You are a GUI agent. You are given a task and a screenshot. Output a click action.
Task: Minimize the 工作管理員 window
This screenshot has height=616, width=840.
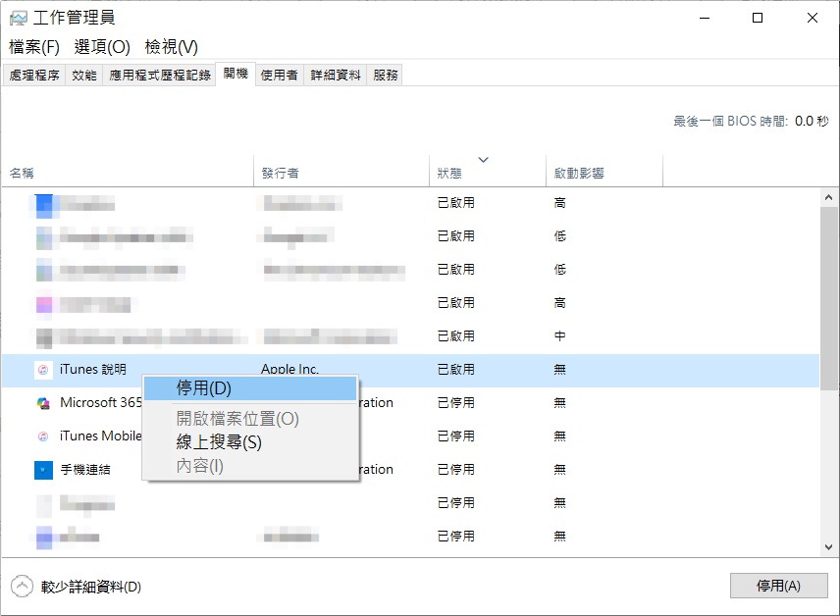pos(705,19)
